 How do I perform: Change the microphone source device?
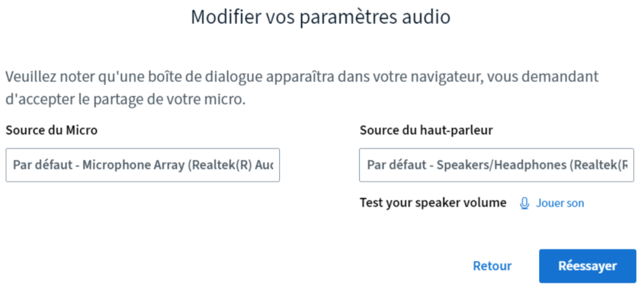coord(142,165)
